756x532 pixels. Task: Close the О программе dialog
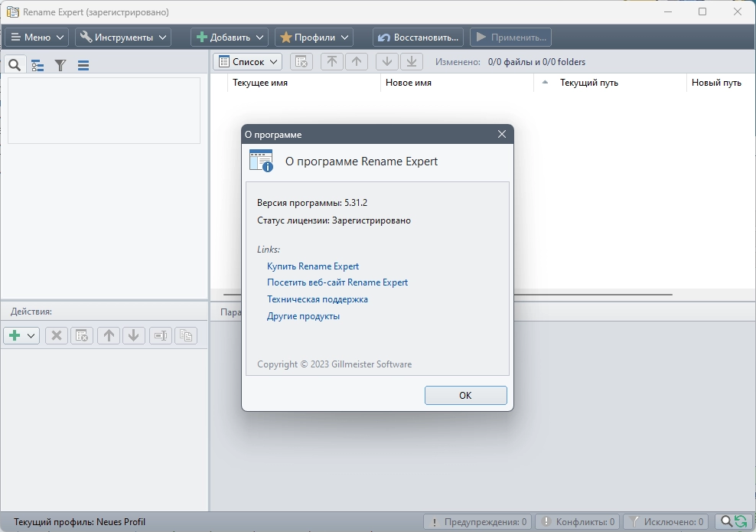(x=502, y=134)
